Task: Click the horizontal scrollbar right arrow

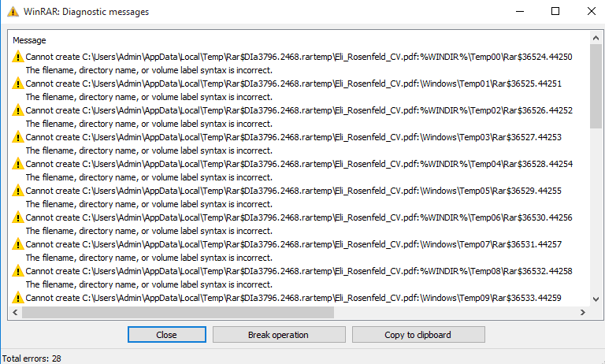Action: coord(584,313)
